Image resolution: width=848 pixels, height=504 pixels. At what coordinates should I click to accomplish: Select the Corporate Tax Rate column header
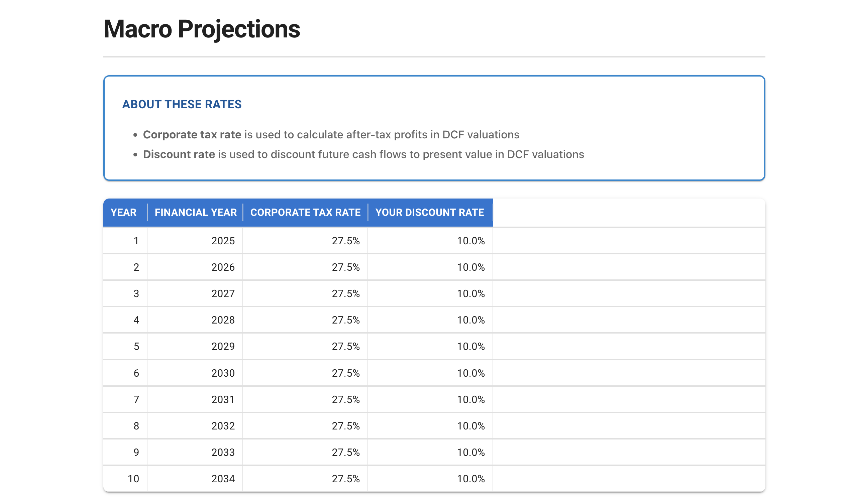tap(305, 212)
